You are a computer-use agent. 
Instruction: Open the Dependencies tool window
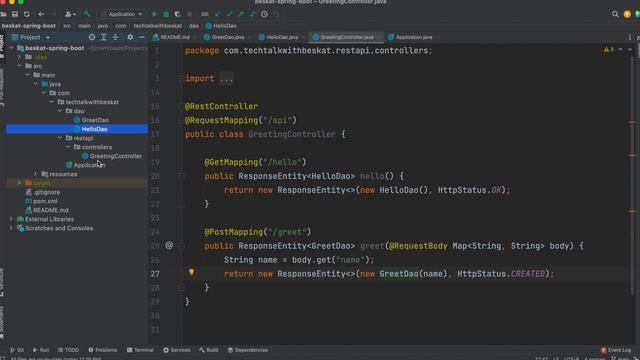248,350
